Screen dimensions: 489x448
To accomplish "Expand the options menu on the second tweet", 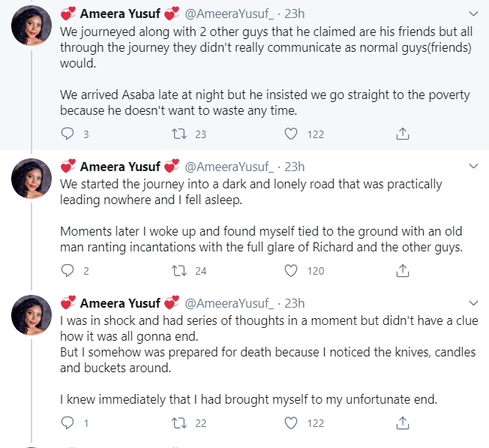I will click(x=472, y=166).
